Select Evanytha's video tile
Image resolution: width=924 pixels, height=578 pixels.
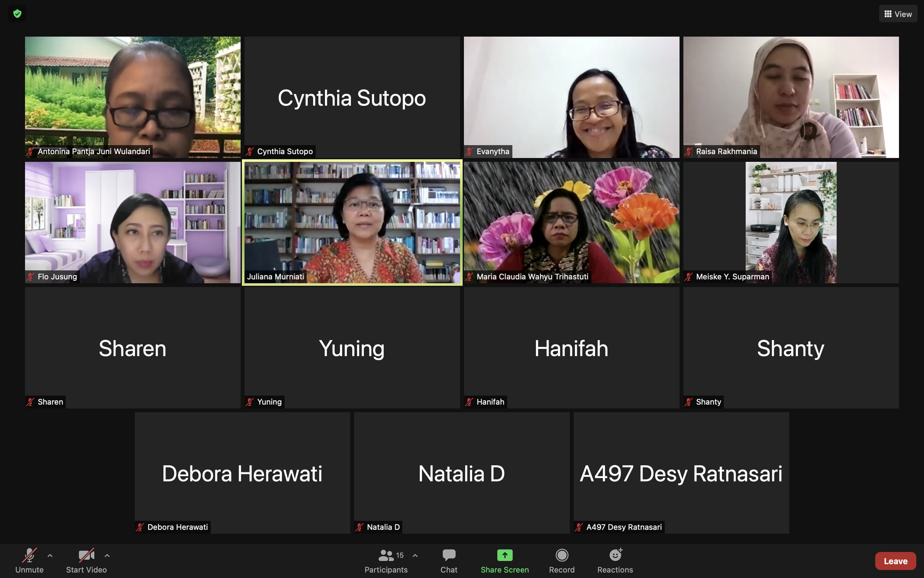click(x=572, y=97)
